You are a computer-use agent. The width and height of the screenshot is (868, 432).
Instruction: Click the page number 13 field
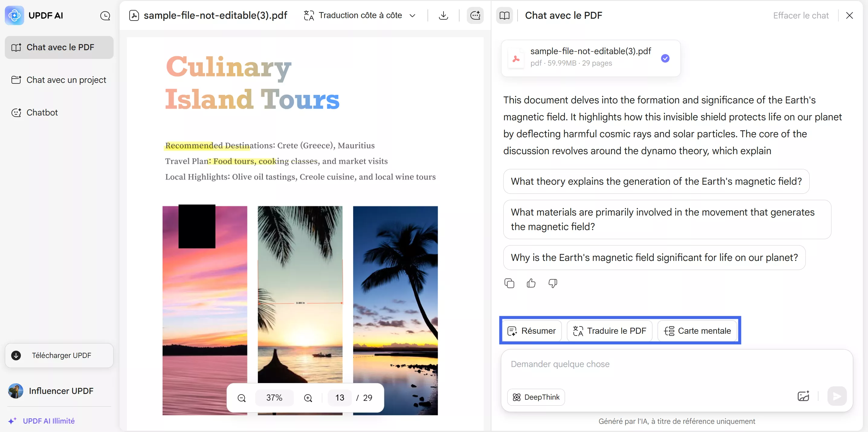tap(340, 398)
